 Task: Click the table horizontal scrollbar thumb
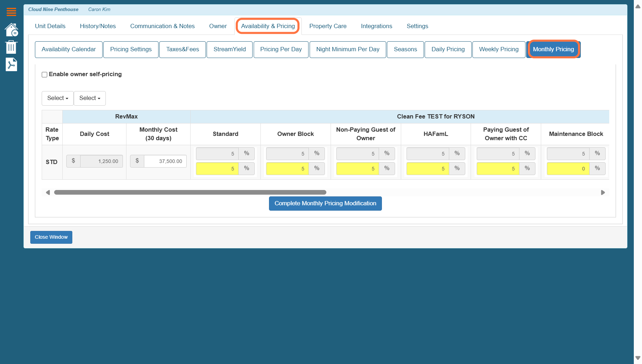tap(190, 192)
